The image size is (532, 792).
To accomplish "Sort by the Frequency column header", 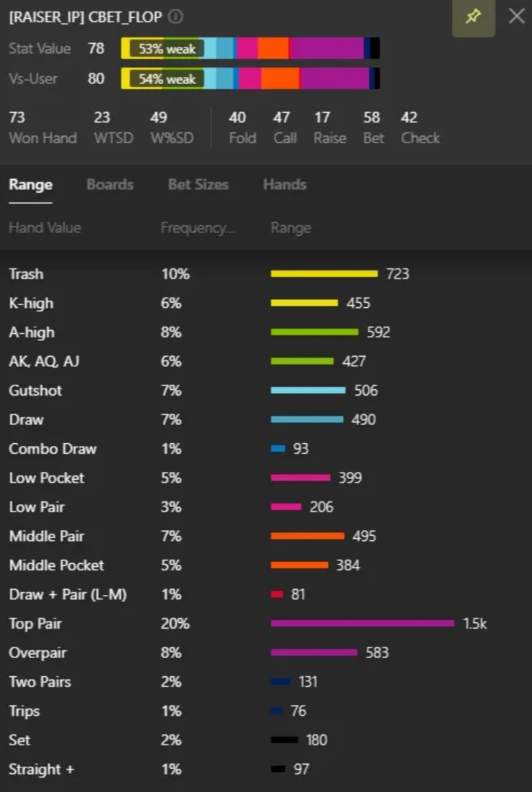I will [198, 227].
